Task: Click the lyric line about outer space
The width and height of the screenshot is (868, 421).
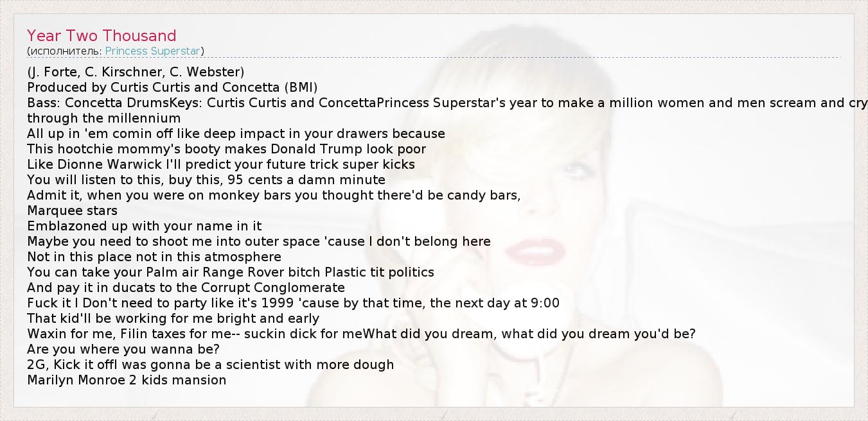Action: (259, 241)
